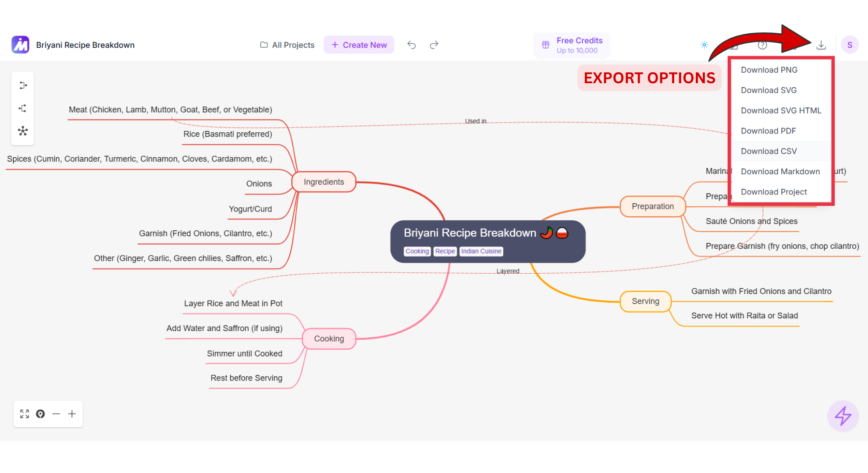Collapse the Ingredients branch node
The height and width of the screenshot is (473, 868).
pyautogui.click(x=324, y=182)
